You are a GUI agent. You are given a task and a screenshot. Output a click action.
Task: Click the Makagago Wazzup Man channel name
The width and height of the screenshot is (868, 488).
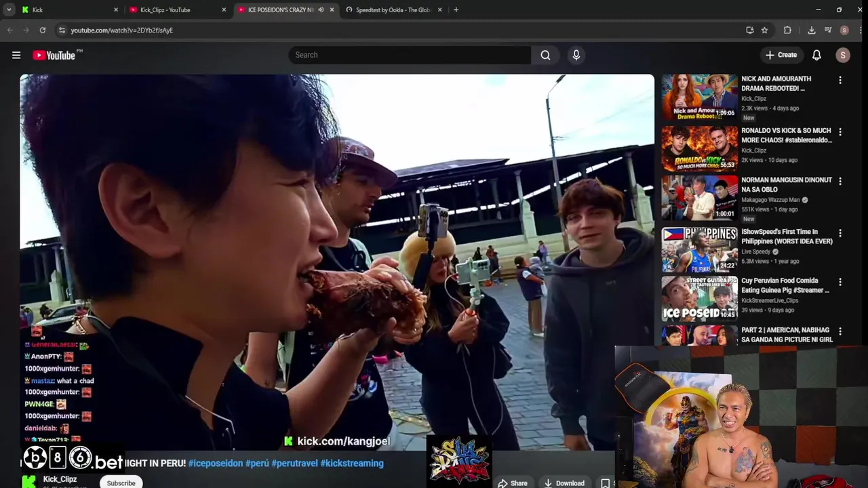click(x=770, y=200)
